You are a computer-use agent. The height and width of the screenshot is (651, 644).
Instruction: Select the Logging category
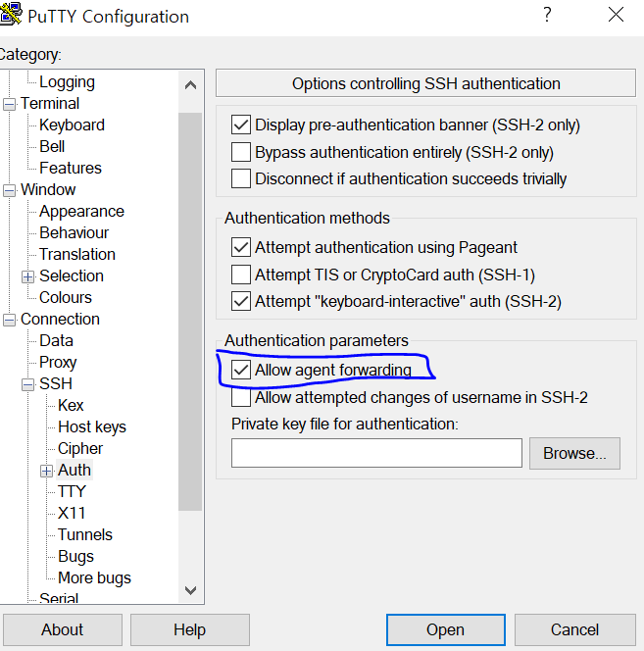(x=67, y=82)
